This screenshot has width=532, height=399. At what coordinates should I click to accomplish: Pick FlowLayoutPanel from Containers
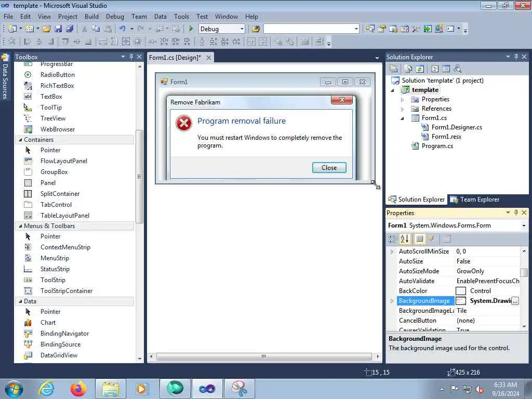point(64,161)
